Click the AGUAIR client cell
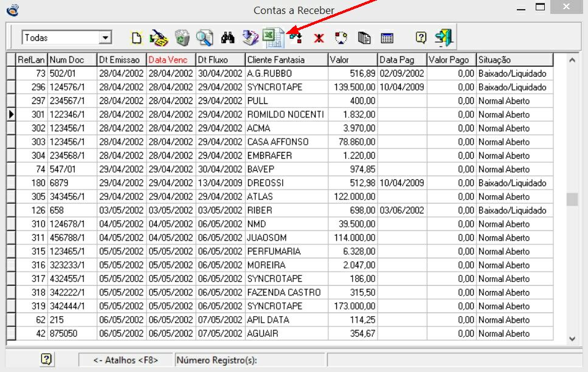The image size is (588, 372). (x=286, y=333)
